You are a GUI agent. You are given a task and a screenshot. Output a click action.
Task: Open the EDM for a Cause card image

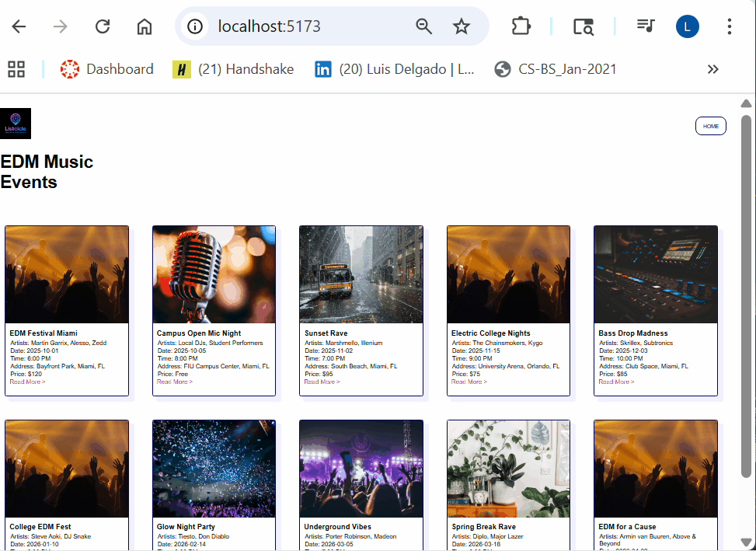(656, 469)
